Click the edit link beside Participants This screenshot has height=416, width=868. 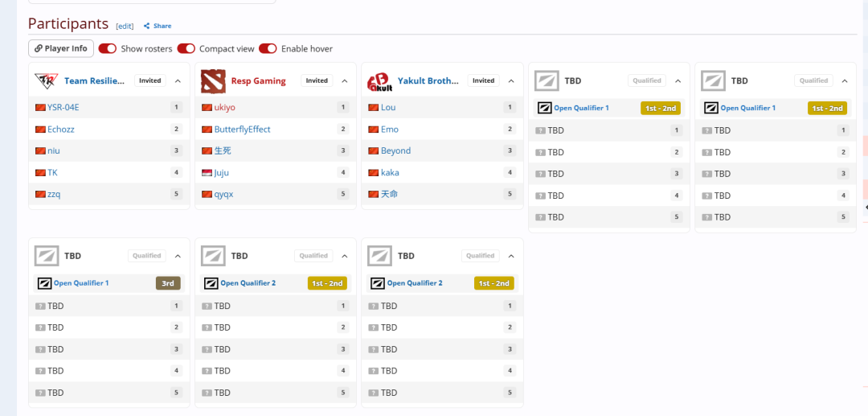point(125,26)
